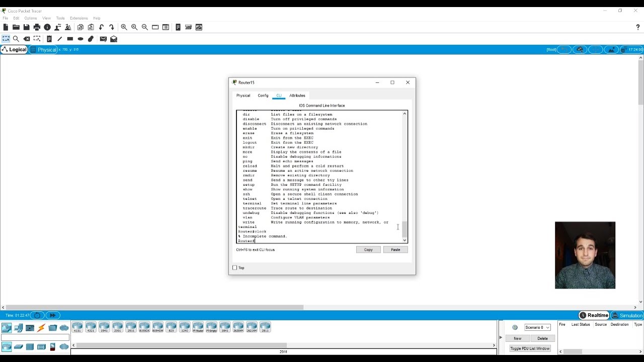
Task: Redo the last action
Action: coord(112,27)
